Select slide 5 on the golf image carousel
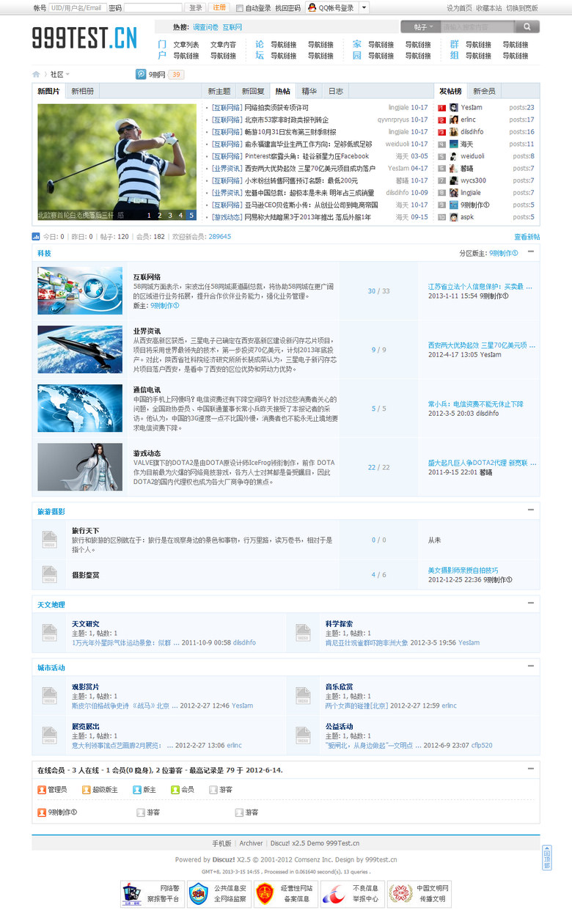Image resolution: width=572 pixels, height=924 pixels. [191, 215]
